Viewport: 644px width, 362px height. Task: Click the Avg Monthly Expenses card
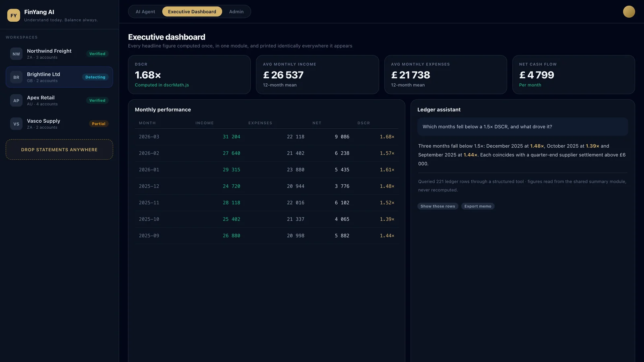tap(446, 75)
